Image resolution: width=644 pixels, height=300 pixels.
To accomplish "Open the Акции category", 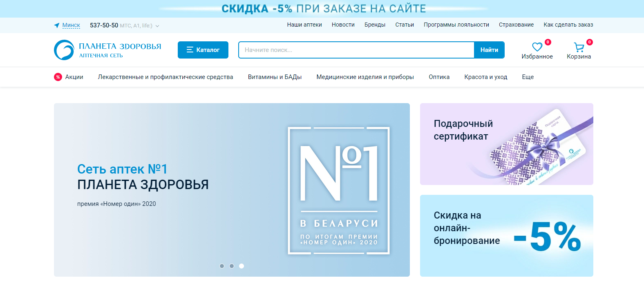I will (74, 77).
